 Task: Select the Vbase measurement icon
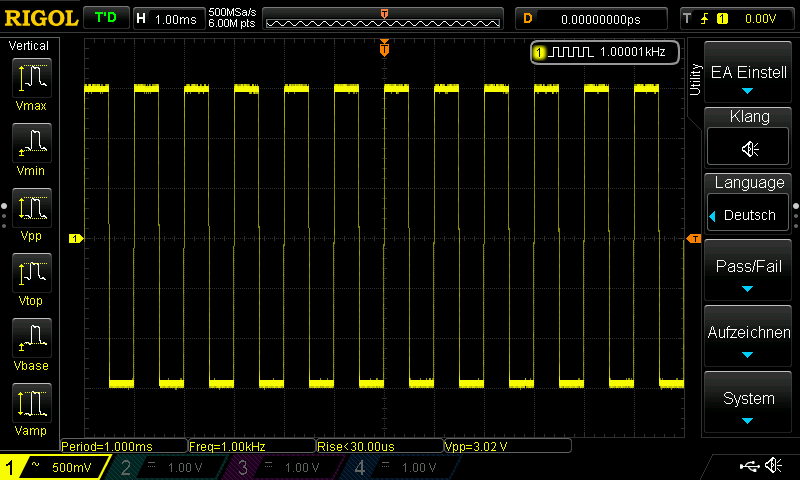click(x=31, y=338)
